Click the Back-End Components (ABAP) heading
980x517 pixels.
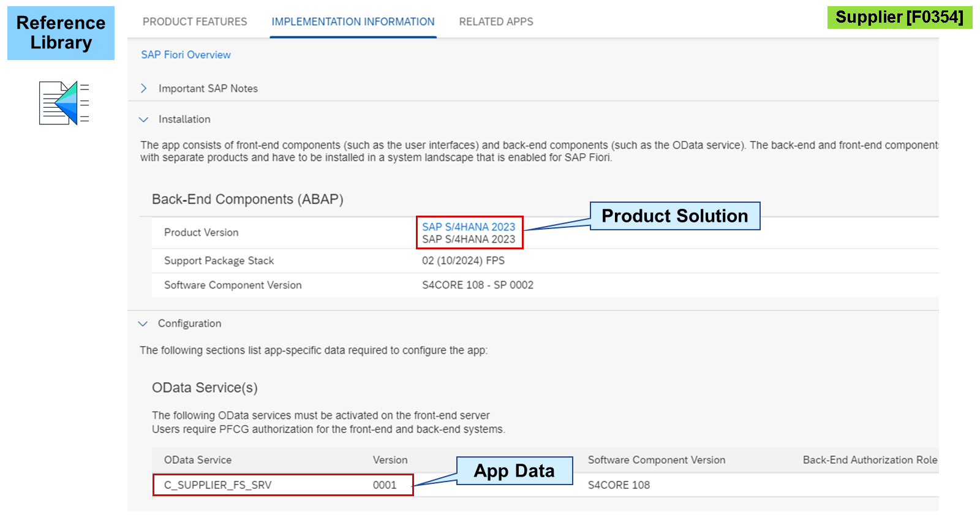247,199
